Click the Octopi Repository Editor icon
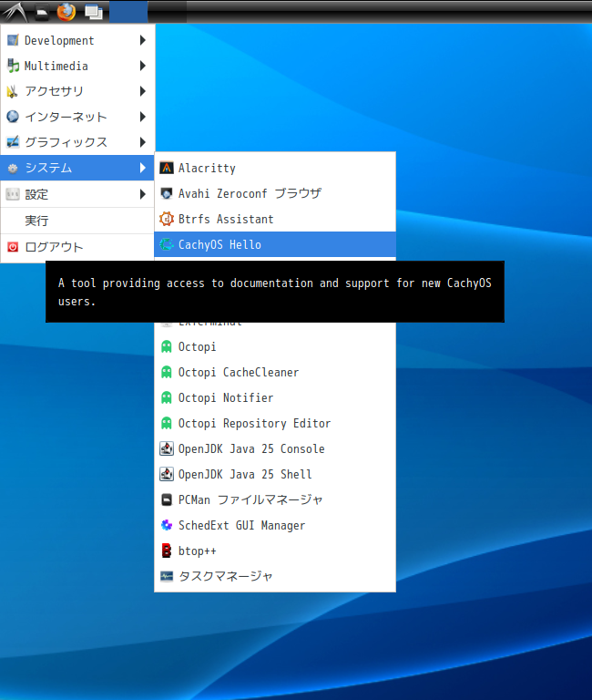 pos(167,423)
